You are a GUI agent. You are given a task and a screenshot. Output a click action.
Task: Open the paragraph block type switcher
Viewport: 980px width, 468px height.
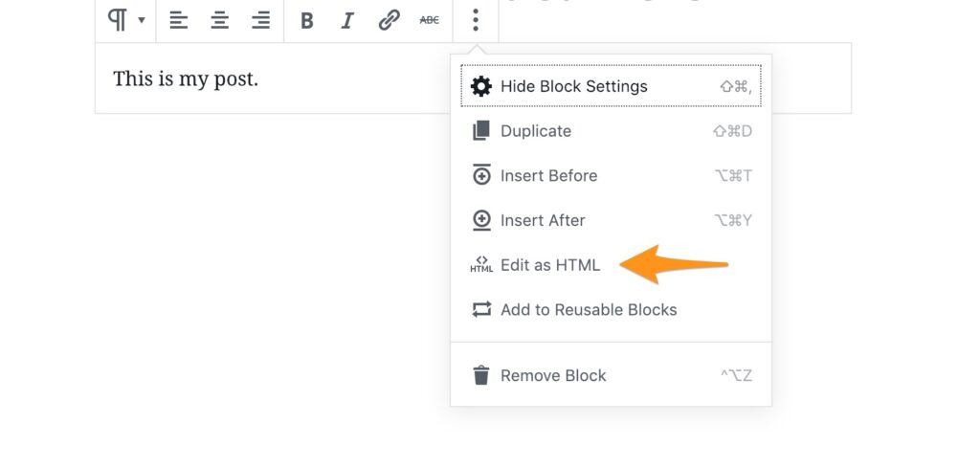pyautogui.click(x=125, y=20)
